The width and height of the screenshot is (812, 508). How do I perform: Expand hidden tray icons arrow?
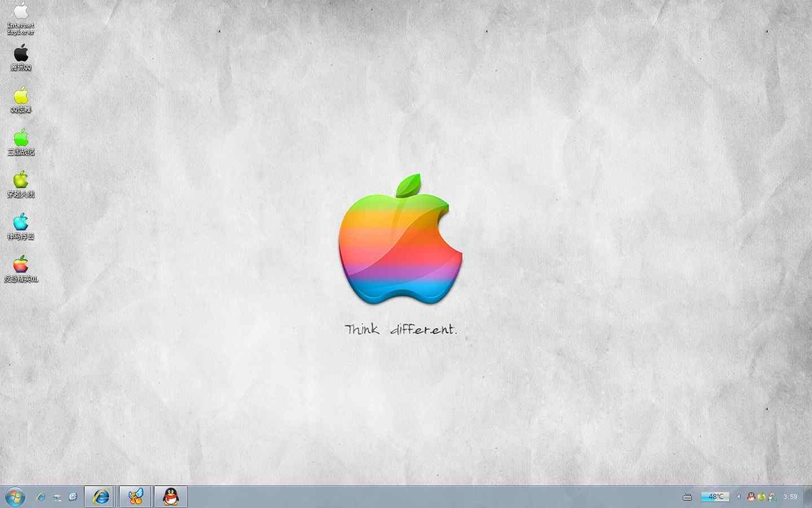click(739, 497)
